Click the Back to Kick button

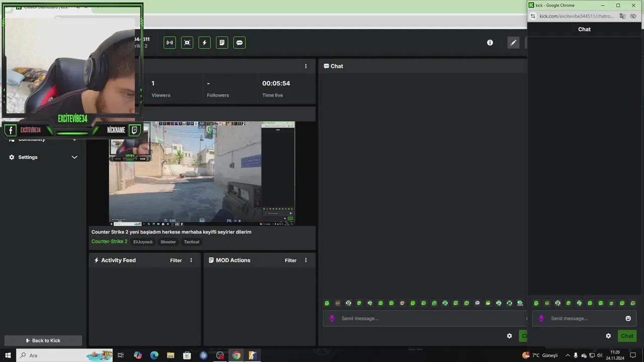coord(43,340)
